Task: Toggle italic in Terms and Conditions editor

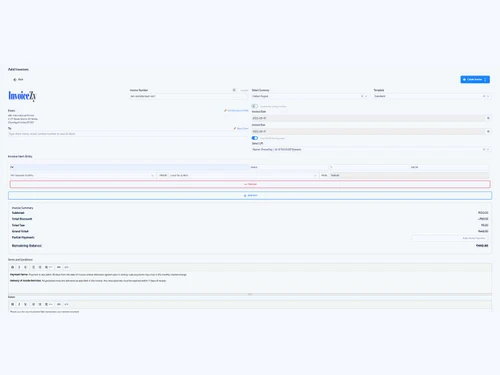Action: [19, 267]
